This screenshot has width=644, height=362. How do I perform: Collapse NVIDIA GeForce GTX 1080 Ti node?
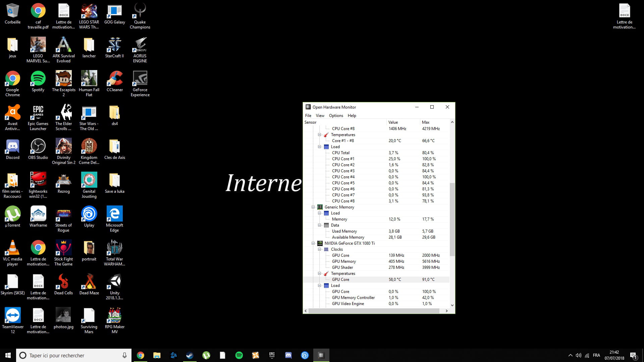[313, 243]
